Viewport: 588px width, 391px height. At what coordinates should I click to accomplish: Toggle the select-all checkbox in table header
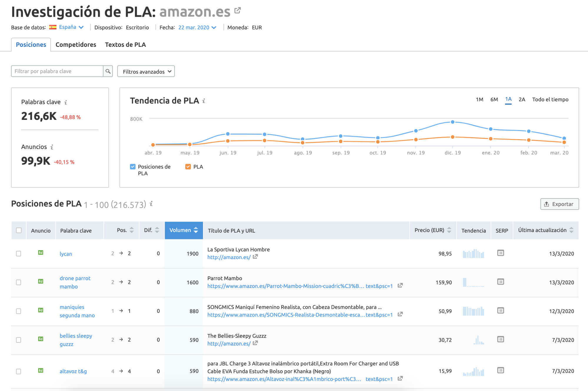(x=19, y=230)
